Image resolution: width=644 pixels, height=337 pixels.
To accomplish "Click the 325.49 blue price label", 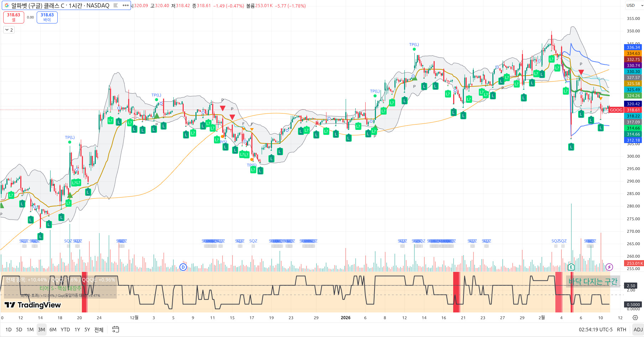I will tap(633, 90).
